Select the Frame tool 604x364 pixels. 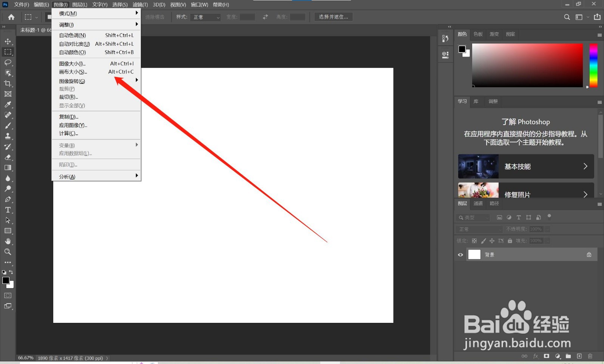click(8, 94)
